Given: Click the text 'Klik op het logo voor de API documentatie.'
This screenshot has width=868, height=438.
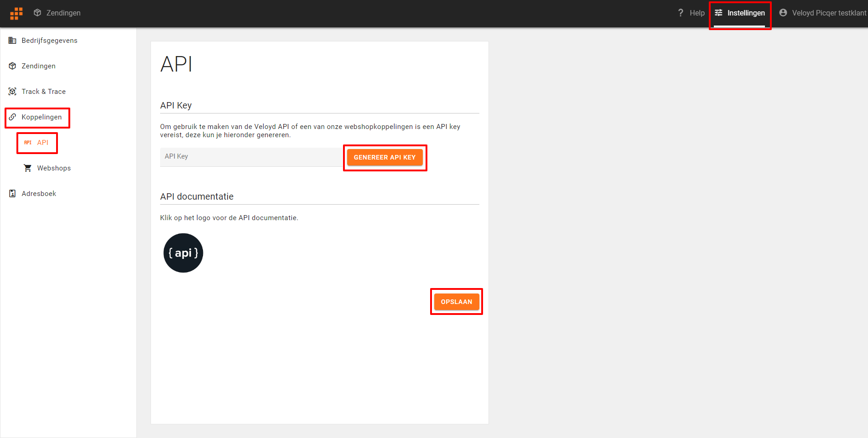Looking at the screenshot, I should point(229,218).
